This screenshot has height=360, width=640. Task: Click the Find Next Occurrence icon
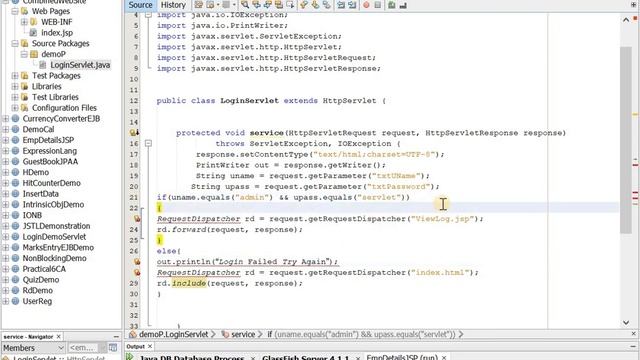click(268, 5)
